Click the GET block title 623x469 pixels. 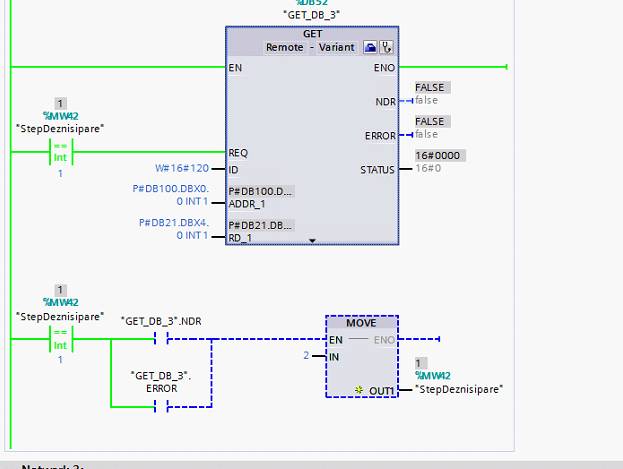pos(312,33)
